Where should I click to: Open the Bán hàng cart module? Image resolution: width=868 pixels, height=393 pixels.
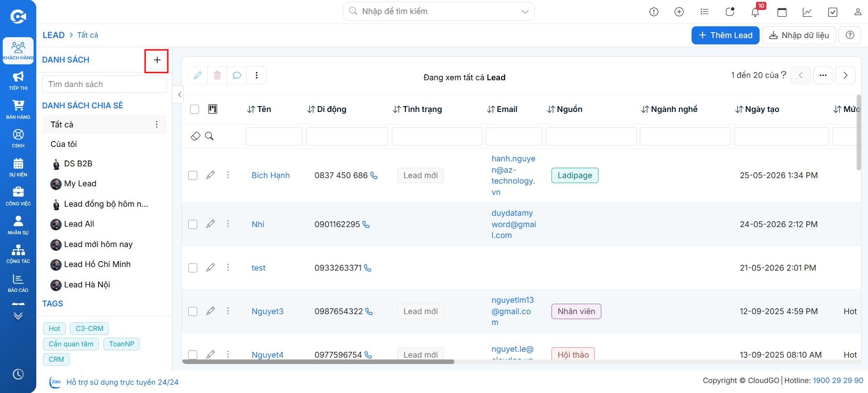[x=18, y=109]
